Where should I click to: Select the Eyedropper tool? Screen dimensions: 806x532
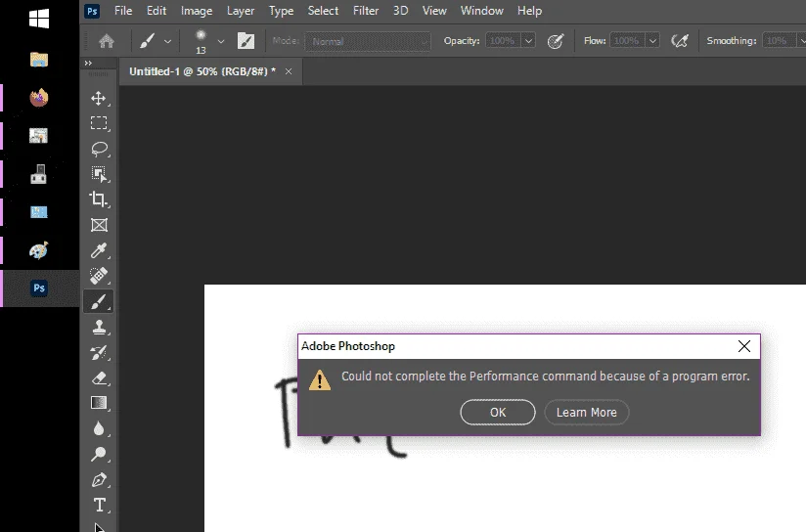[99, 250]
